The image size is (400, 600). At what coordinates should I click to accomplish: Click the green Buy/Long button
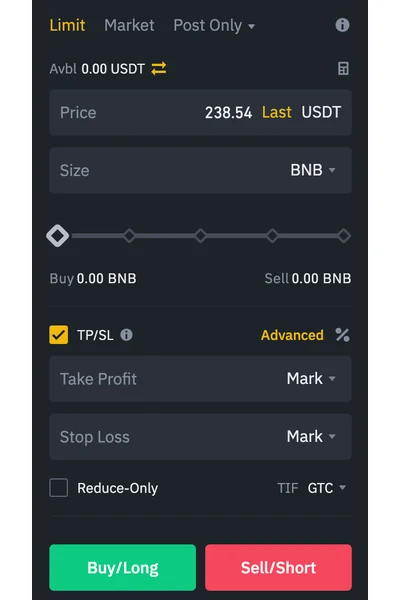pos(122,567)
